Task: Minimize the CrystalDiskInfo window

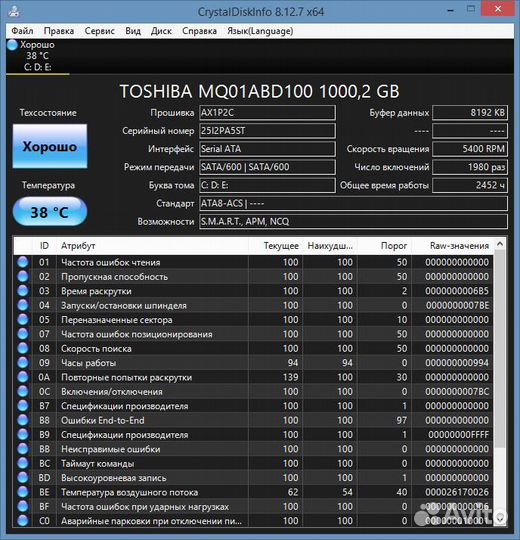Action: [450, 11]
